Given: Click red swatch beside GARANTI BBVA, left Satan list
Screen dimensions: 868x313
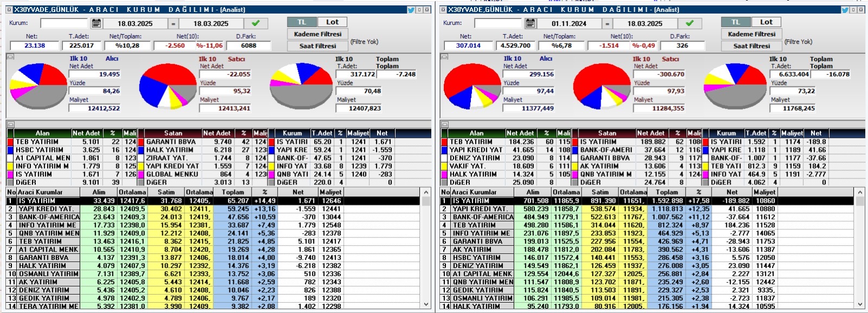Looking at the screenshot, I should click(x=141, y=142).
